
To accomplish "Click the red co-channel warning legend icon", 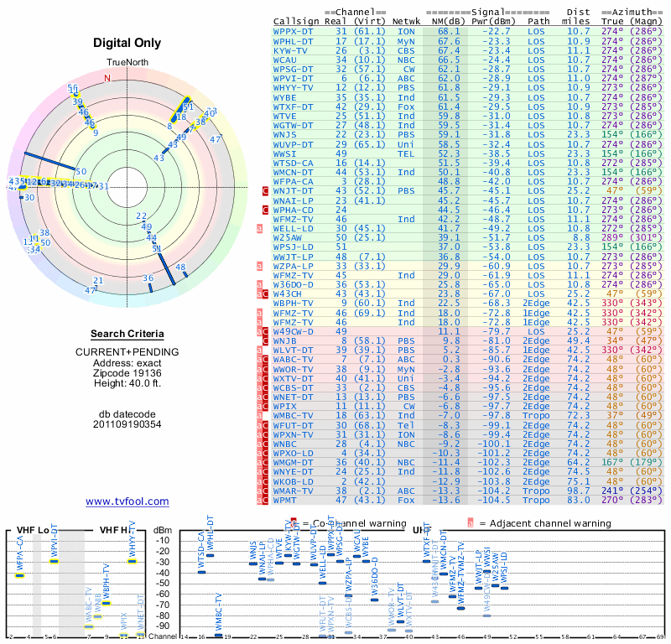I will coord(294,522).
